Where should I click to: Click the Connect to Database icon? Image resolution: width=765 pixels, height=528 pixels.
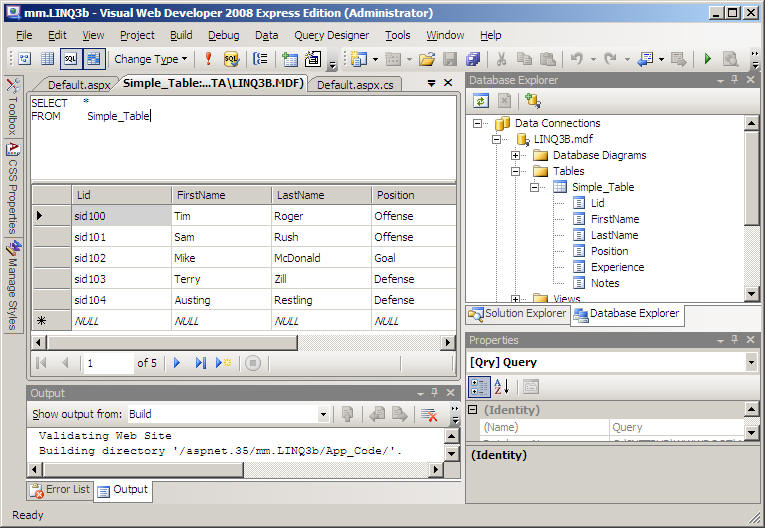[x=532, y=101]
